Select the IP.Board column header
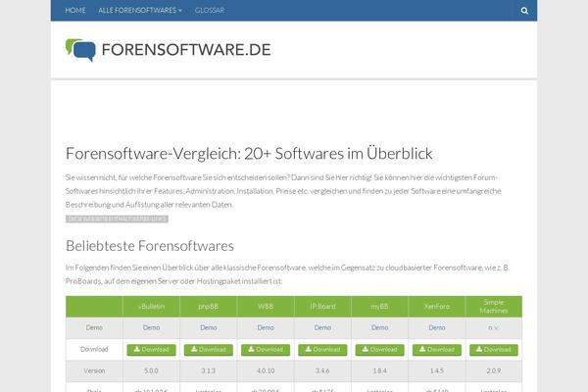Screen dimensions: 588x392 [x=322, y=307]
